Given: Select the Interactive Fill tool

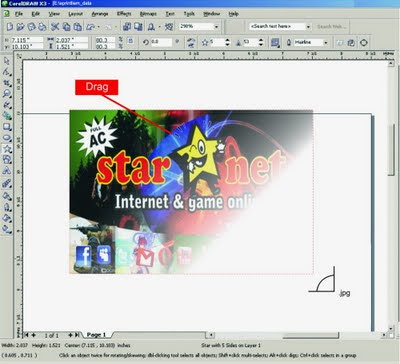Looking at the screenshot, I should (7, 229).
